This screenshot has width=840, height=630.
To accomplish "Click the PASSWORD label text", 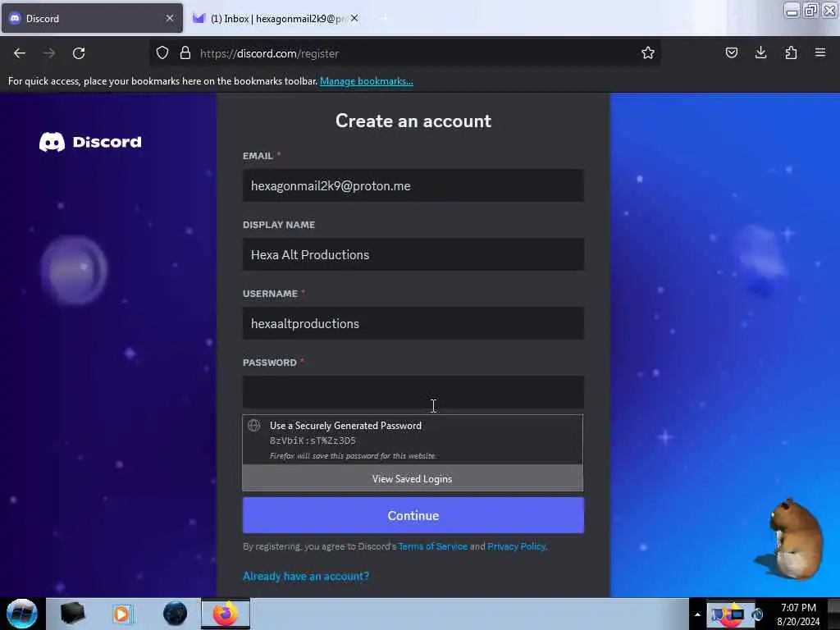I will (269, 363).
